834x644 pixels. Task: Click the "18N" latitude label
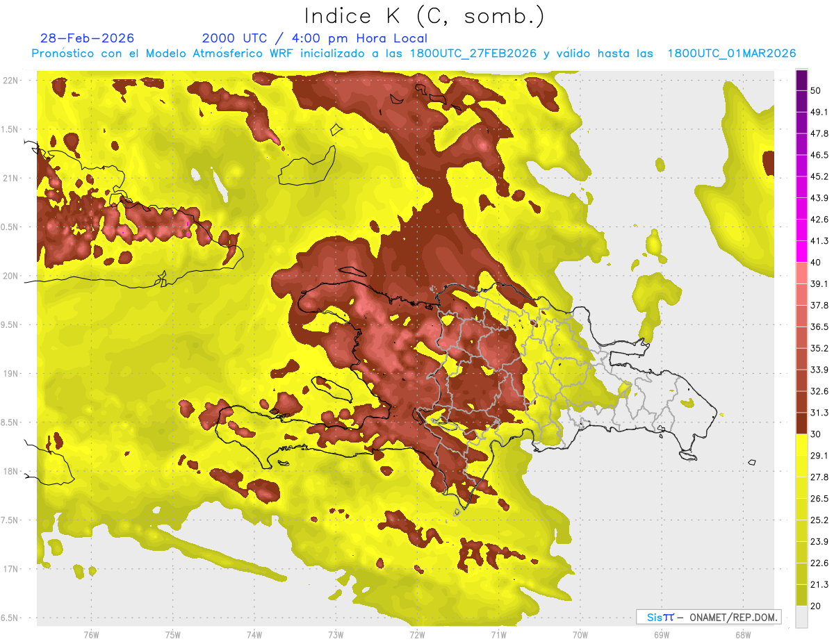pyautogui.click(x=12, y=471)
